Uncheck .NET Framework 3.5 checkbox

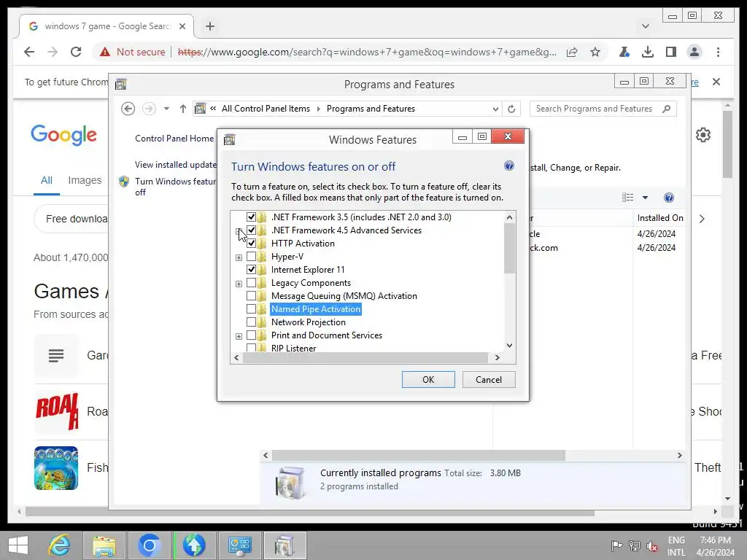point(251,217)
